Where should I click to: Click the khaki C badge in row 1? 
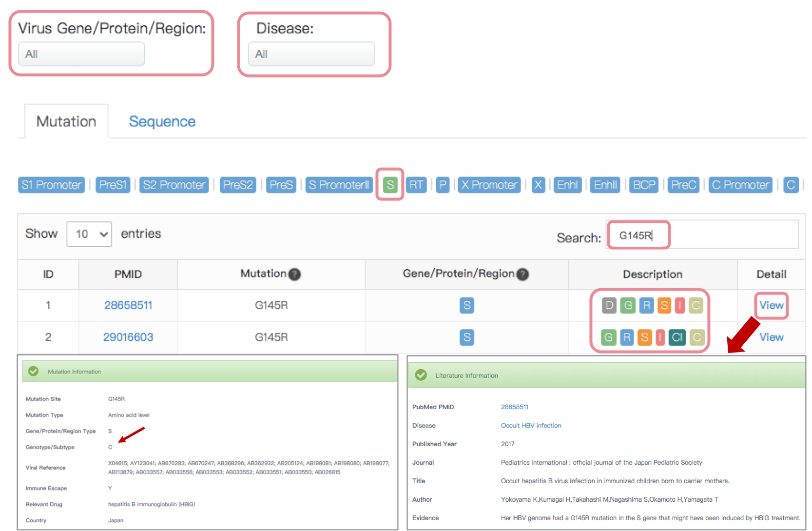click(696, 306)
